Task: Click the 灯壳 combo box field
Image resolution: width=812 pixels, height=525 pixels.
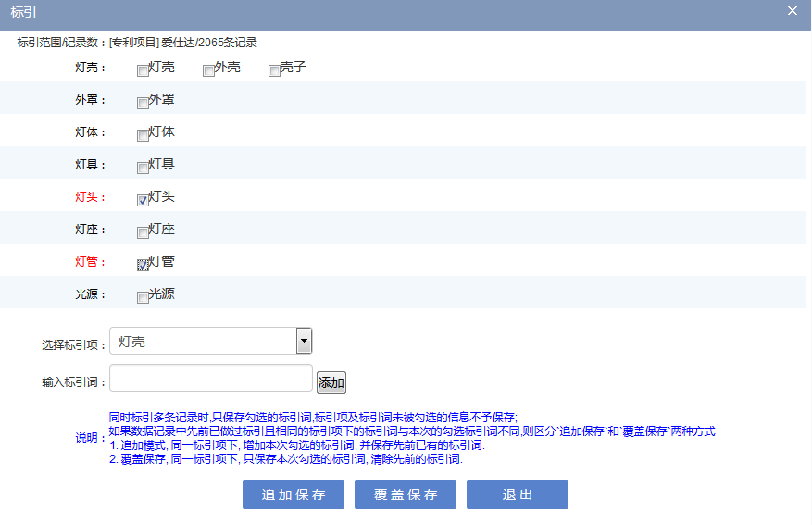Action: point(204,342)
